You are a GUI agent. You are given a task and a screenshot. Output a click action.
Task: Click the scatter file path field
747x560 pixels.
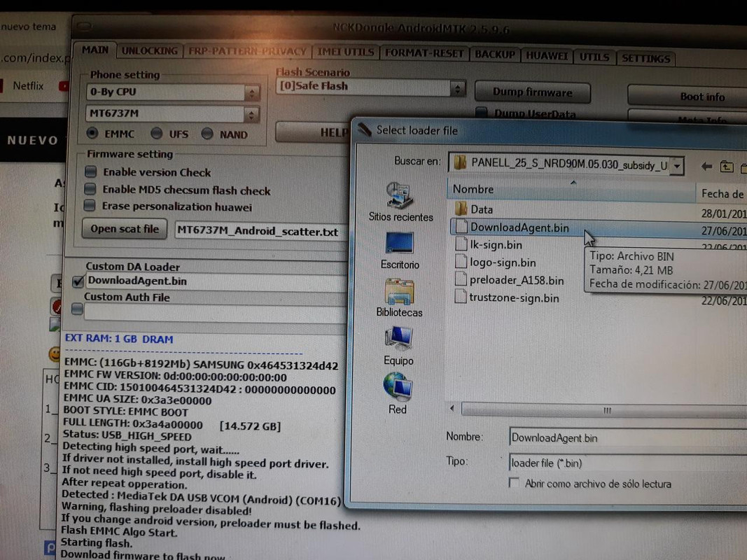point(261,232)
